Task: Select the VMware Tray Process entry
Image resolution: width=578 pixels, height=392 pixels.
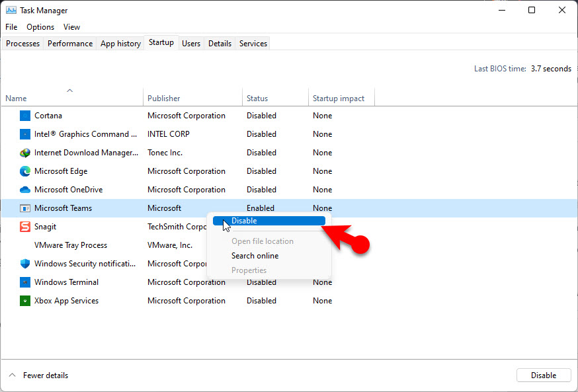Action: (x=70, y=245)
